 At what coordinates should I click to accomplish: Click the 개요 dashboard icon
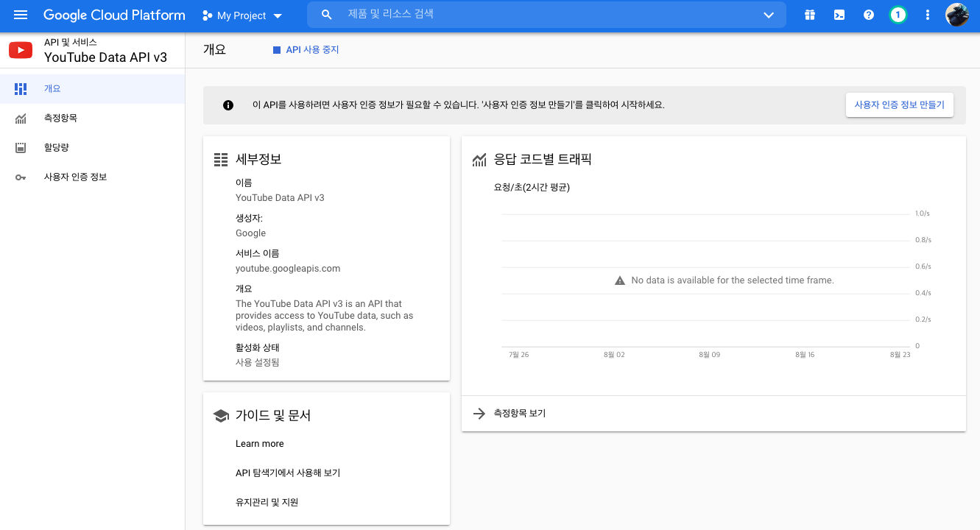(21, 88)
